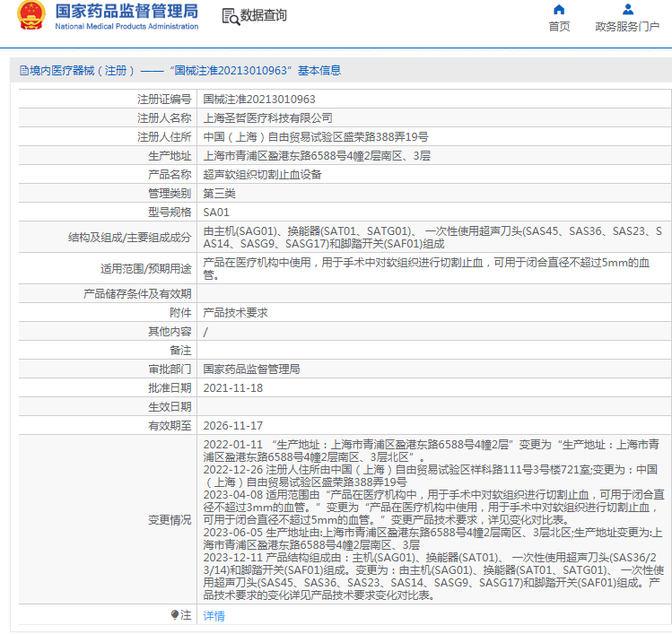Click the 国家药品监督管理局 header title
Viewport: 672px width, 634px height.
(127, 11)
